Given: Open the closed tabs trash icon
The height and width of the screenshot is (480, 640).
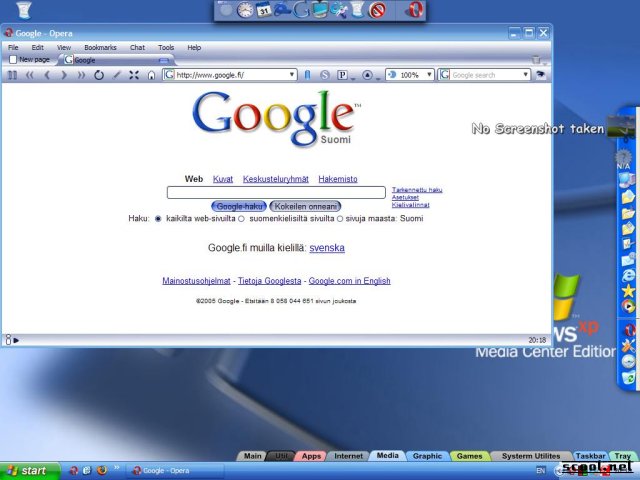Looking at the screenshot, I should click(x=536, y=60).
